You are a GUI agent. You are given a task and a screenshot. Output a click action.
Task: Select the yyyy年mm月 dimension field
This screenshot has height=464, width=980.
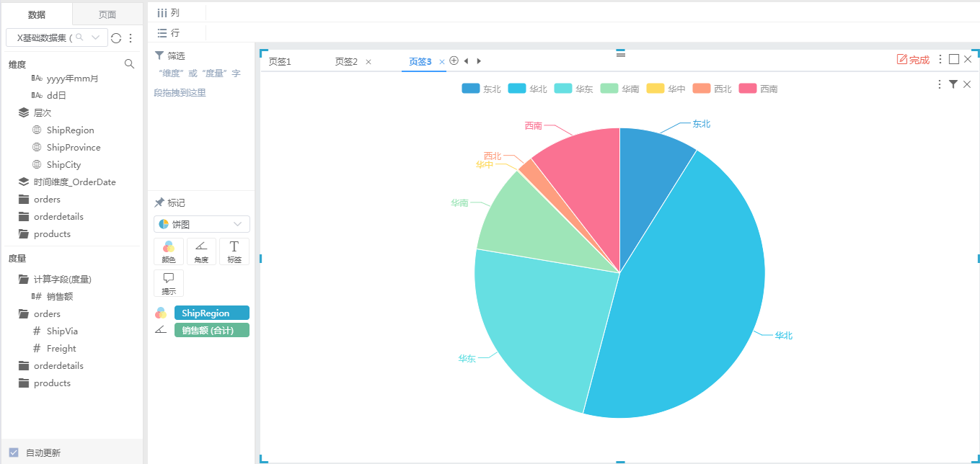pyautogui.click(x=72, y=78)
